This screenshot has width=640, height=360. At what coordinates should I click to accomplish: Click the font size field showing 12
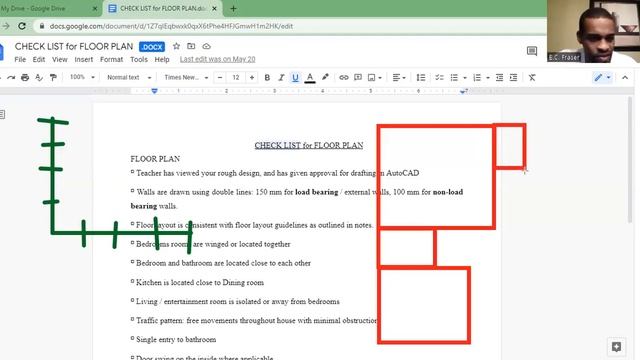coord(236,78)
